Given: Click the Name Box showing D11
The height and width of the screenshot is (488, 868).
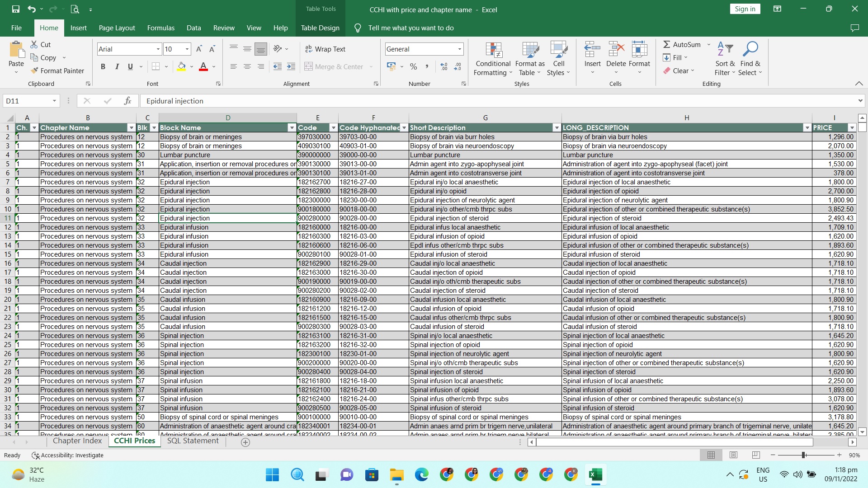Looking at the screenshot, I should 27,101.
